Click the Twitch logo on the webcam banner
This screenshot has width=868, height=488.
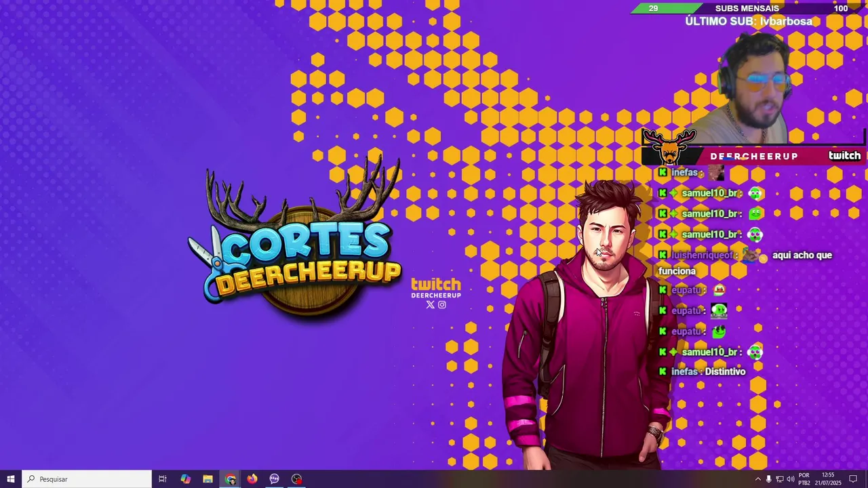(844, 155)
